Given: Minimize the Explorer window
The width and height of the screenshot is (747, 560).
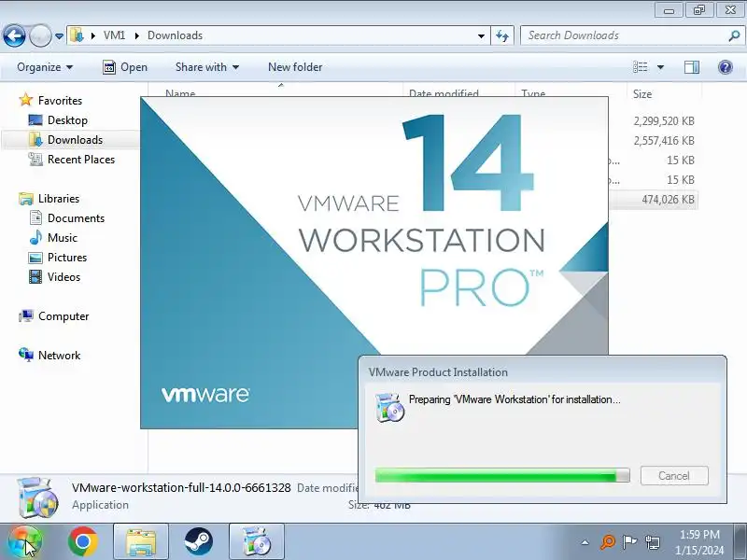Looking at the screenshot, I should (669, 10).
